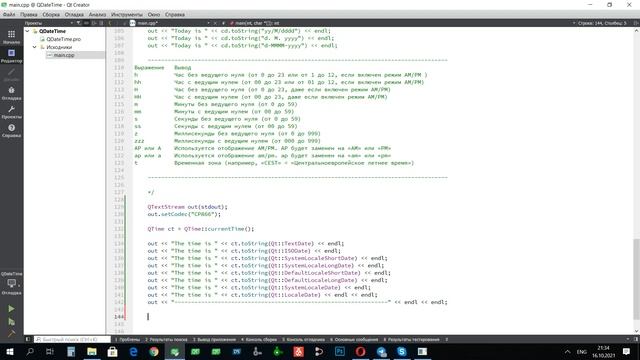Show hidden system tray icons
Image resolution: width=640 pixels, height=360 pixels.
pos(567,351)
